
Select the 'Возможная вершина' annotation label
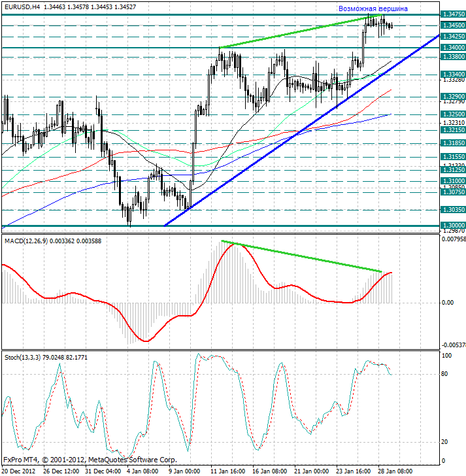pos(373,8)
